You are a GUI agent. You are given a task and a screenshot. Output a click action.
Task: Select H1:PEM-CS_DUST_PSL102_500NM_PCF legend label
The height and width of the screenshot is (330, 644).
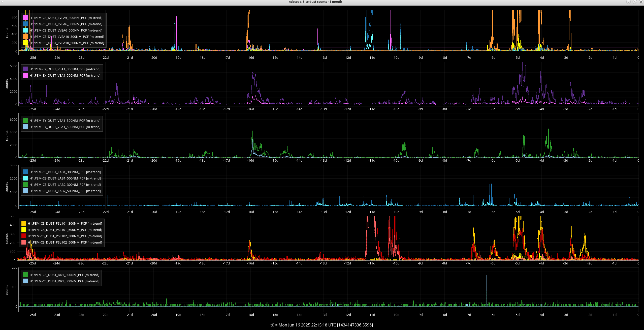65,243
